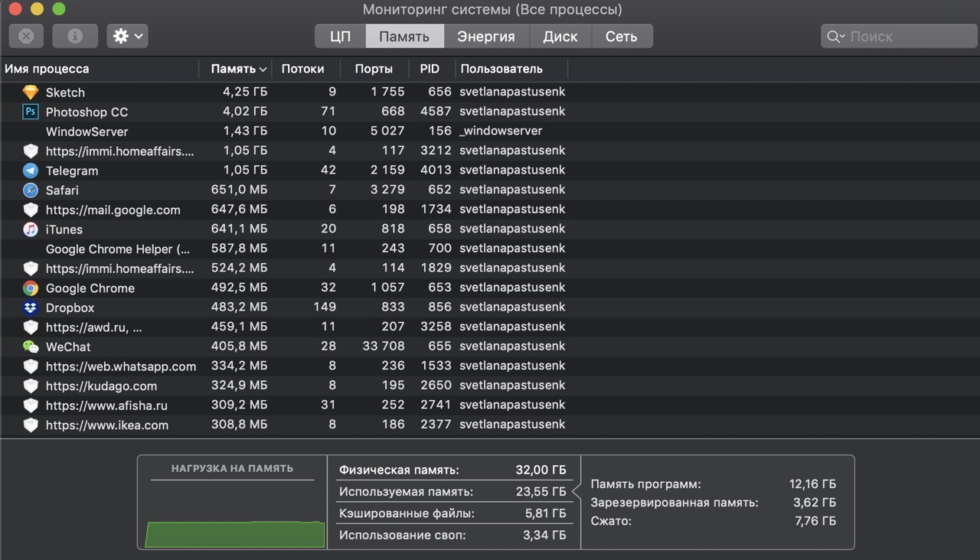Open the gear actions dropdown
The image size is (980, 560).
[x=127, y=36]
